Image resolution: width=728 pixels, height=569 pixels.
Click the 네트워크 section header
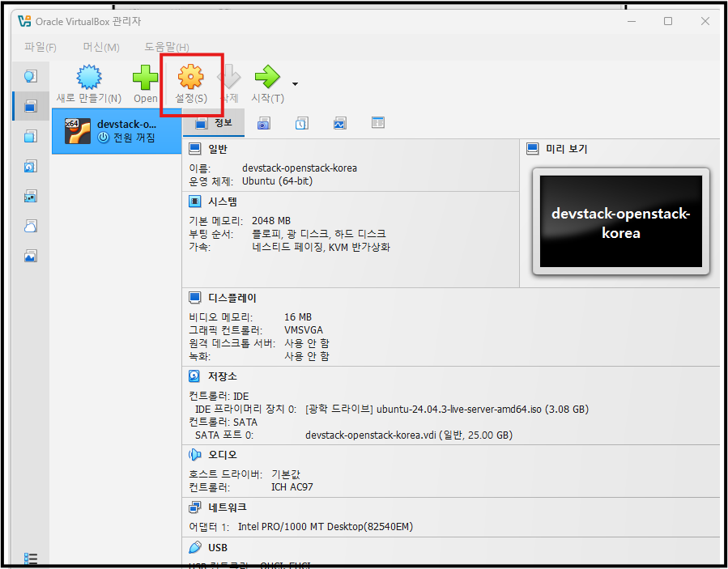pyautogui.click(x=228, y=507)
